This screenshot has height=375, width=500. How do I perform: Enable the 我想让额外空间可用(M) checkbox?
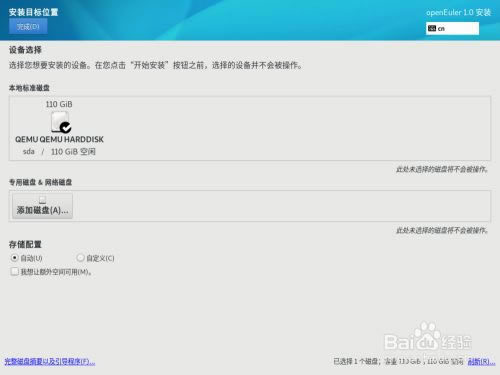(x=14, y=271)
